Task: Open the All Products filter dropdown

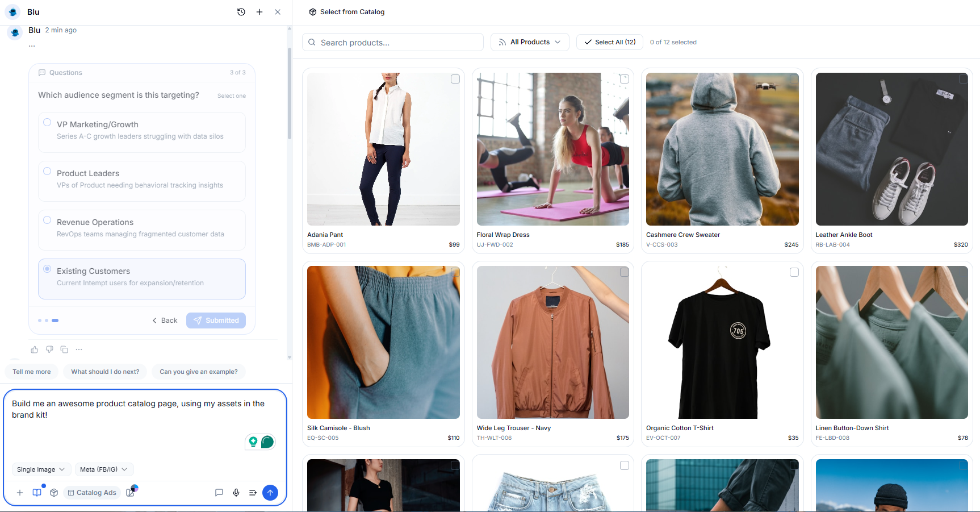Action: point(529,42)
